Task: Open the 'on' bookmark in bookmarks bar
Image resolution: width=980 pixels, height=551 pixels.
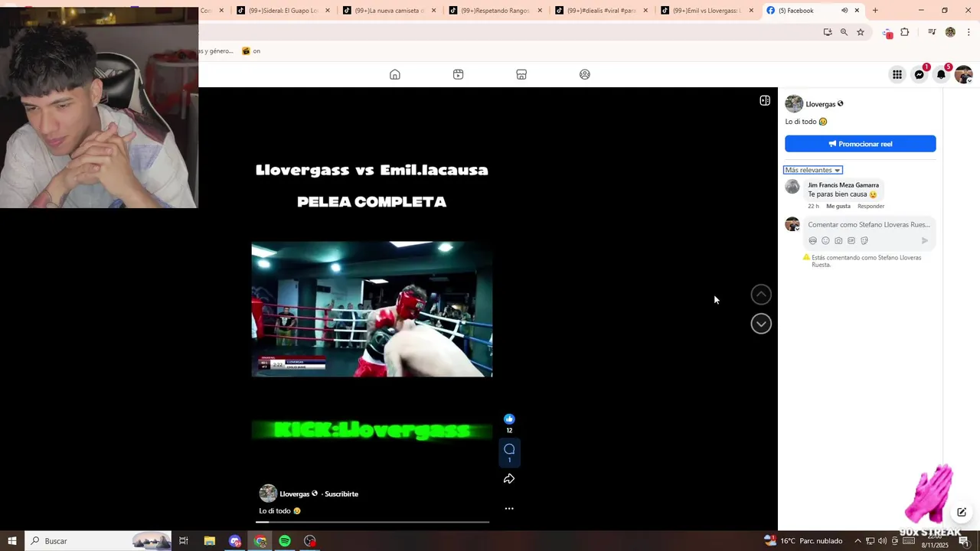Action: tap(251, 51)
